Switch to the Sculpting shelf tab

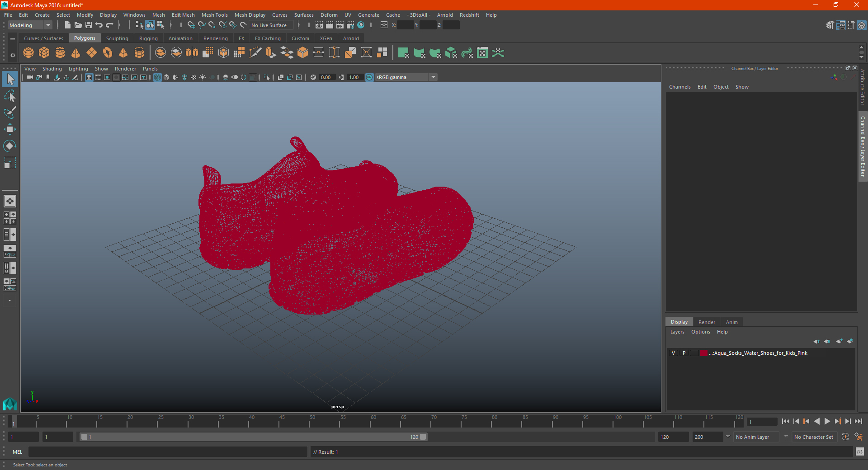[117, 38]
